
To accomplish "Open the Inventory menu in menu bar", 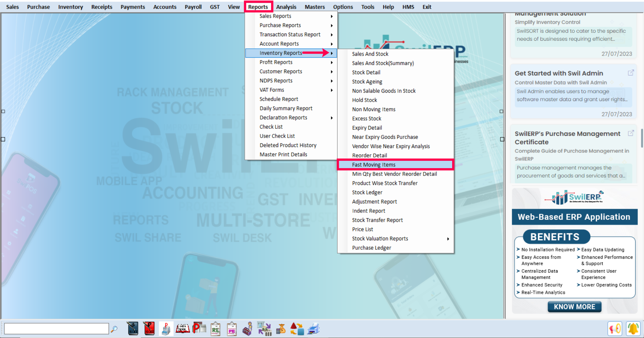I will point(70,7).
